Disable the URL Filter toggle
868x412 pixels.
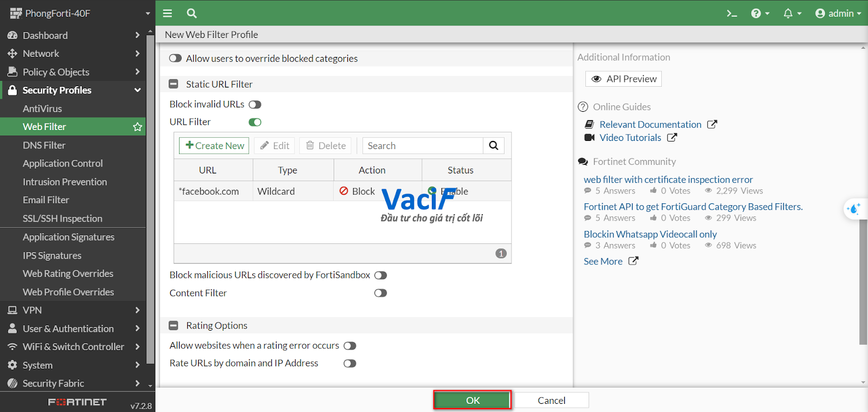coord(255,123)
